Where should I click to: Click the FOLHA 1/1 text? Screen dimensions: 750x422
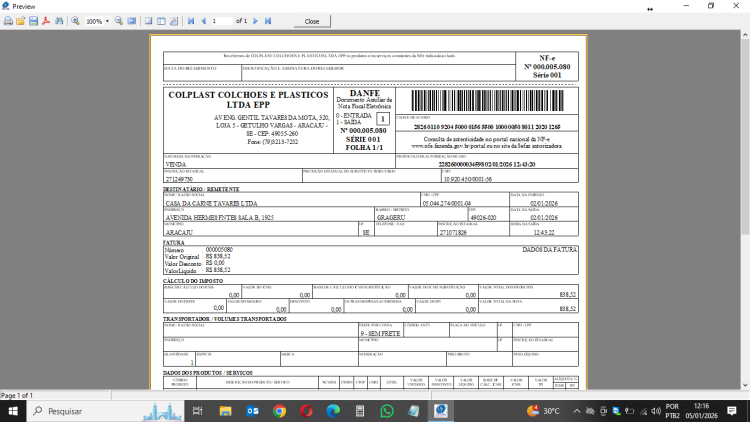point(364,148)
